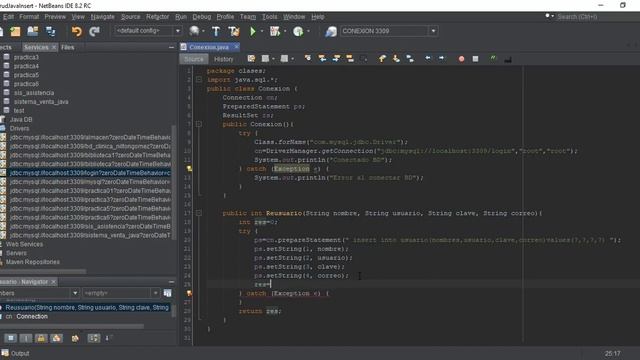Switch to the Files tab

pyautogui.click(x=68, y=47)
